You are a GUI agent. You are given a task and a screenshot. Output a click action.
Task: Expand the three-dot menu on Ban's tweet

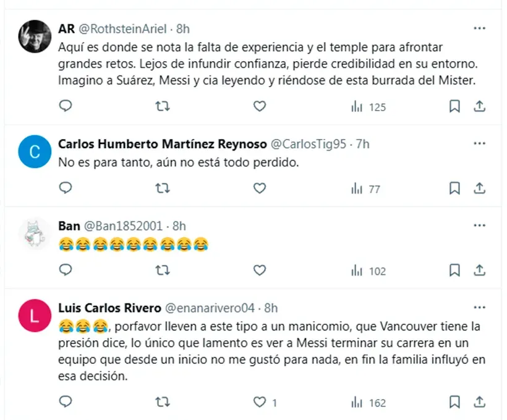(479, 226)
